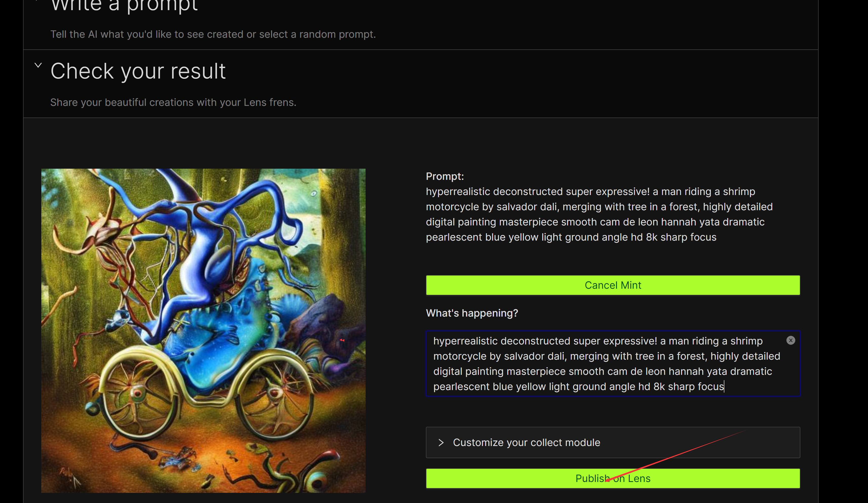
Task: Toggle the Check your result section header
Action: tap(138, 71)
